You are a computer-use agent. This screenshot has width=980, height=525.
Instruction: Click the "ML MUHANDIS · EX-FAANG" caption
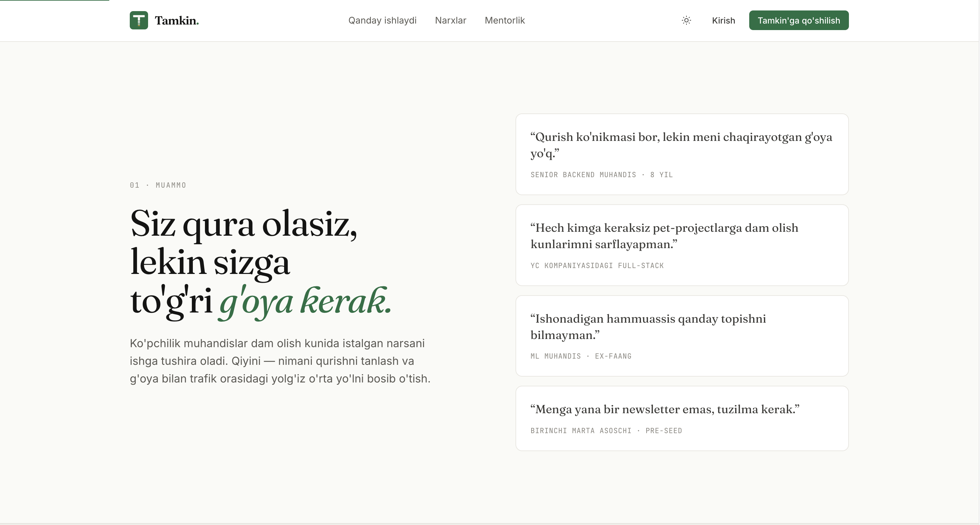click(x=581, y=356)
